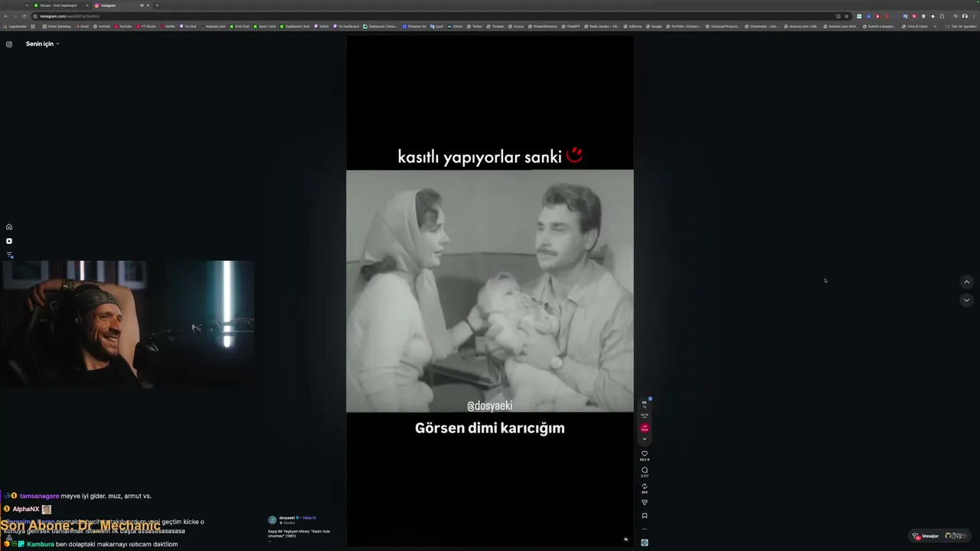Screen dimensions: 980x551
Task: Open the sidebar menu with notification dot
Action: tap(9, 255)
